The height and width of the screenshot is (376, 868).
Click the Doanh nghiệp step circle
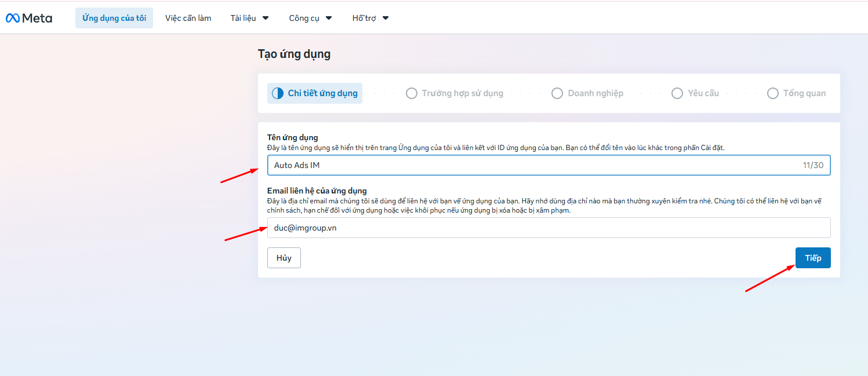coord(557,93)
